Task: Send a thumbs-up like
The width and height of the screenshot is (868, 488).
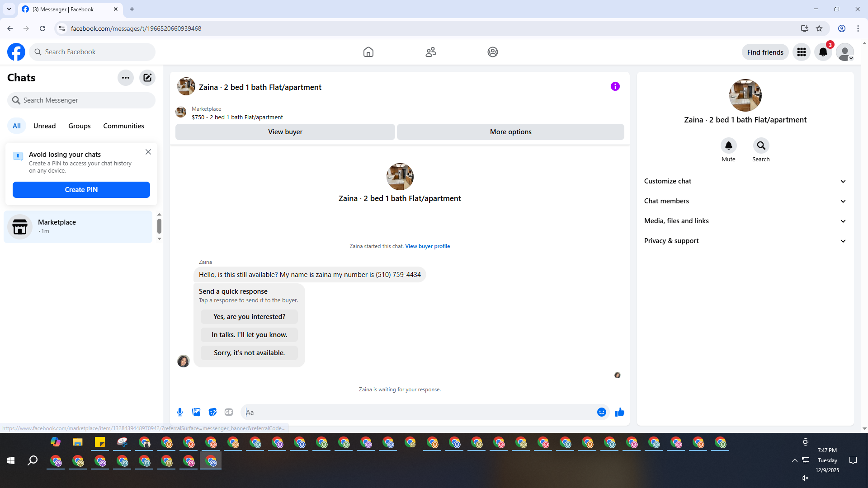Action: tap(619, 412)
